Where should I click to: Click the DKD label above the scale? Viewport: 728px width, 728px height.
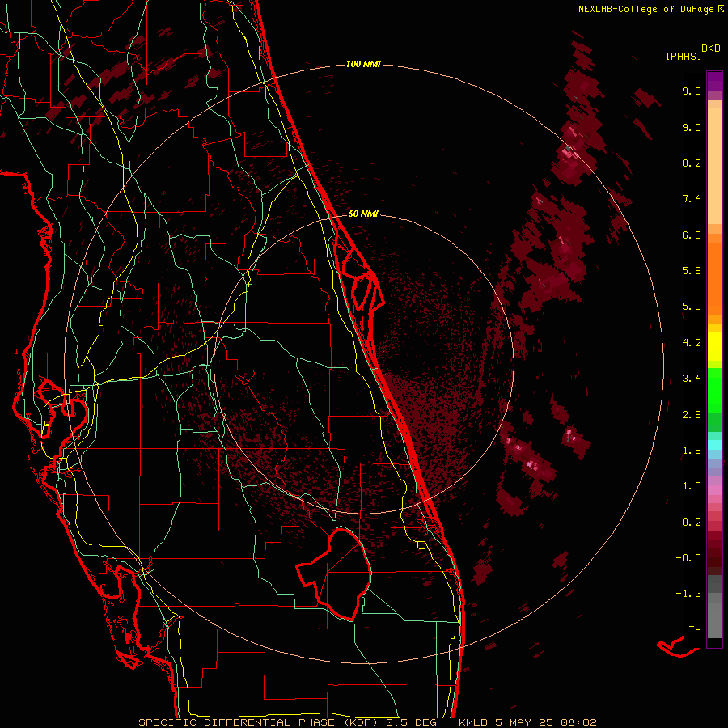click(x=711, y=49)
